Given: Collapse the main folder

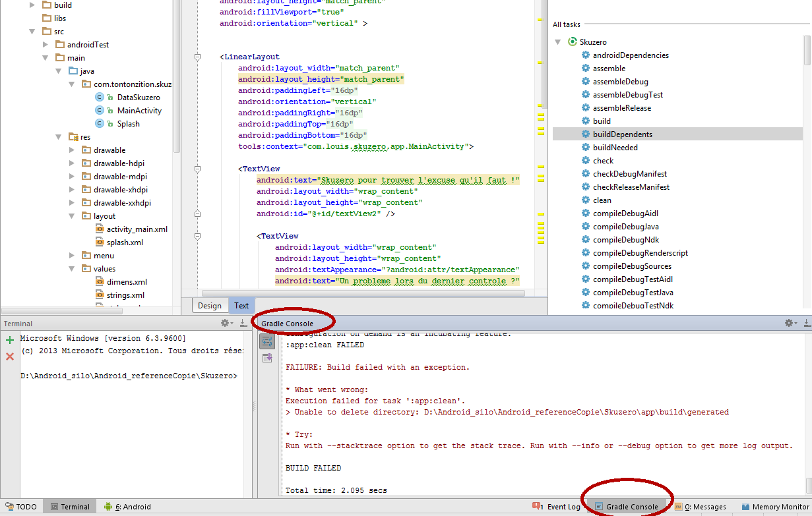Looking at the screenshot, I should (46, 58).
